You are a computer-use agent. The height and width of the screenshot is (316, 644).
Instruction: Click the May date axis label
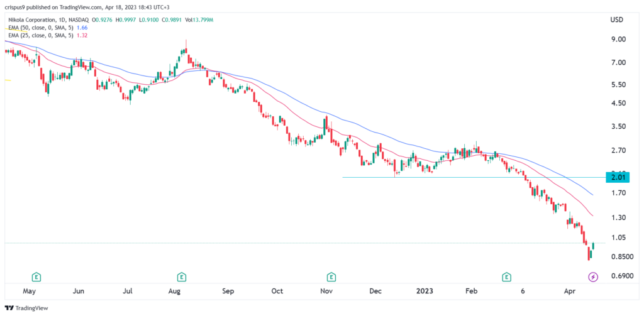coord(30,291)
